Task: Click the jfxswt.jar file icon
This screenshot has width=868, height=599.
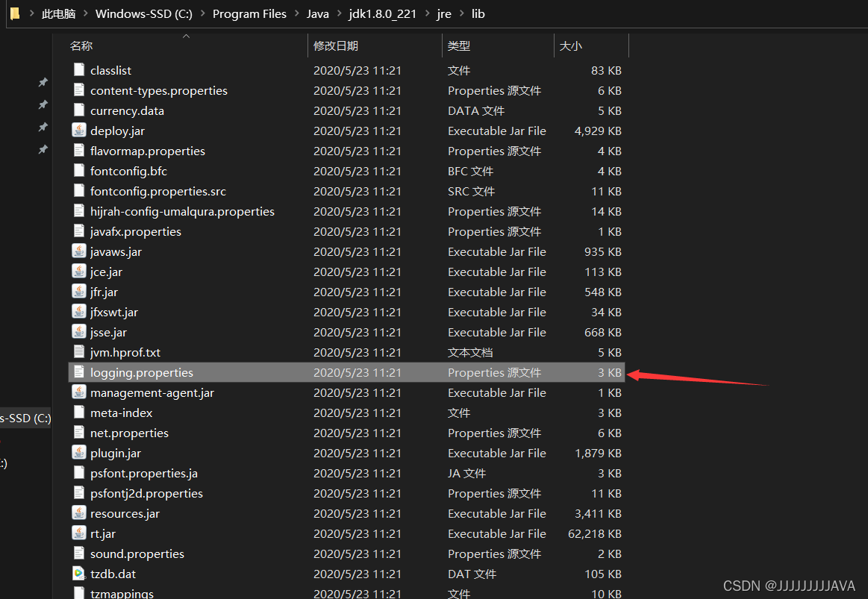Action: pyautogui.click(x=79, y=312)
